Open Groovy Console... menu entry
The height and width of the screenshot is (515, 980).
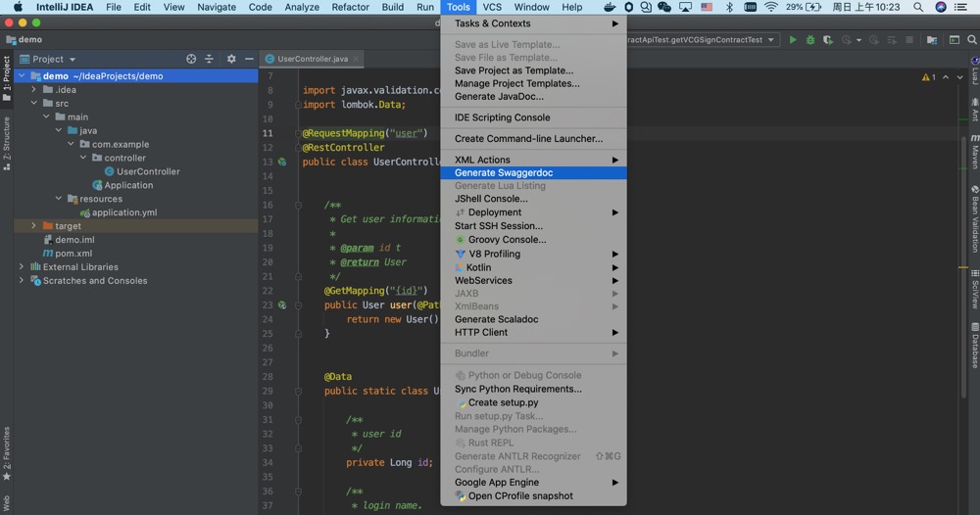pos(534,240)
